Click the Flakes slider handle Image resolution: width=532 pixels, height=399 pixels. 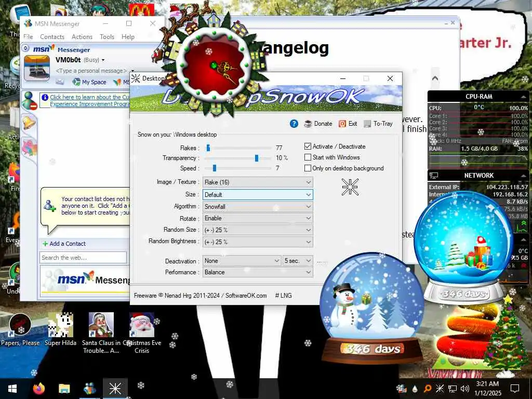click(208, 148)
